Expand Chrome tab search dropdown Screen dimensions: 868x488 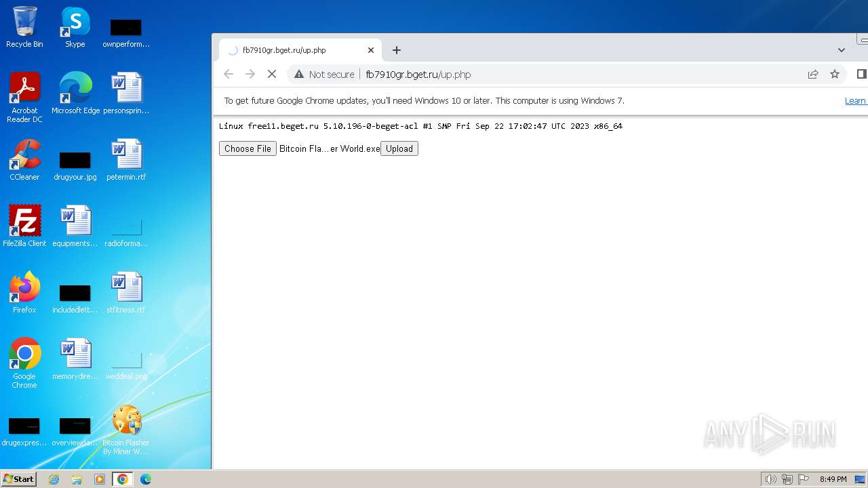(842, 50)
